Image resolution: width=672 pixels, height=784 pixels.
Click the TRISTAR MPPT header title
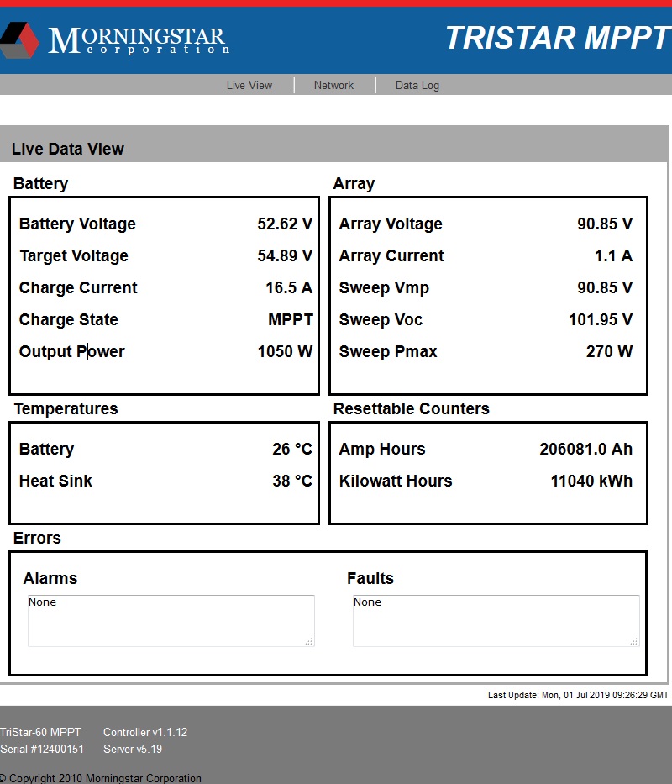(x=557, y=38)
